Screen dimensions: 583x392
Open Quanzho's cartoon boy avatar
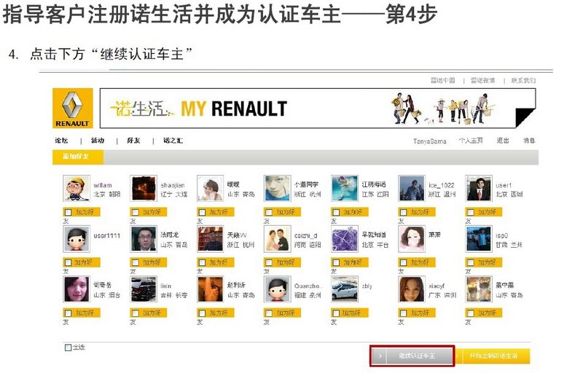tap(278, 289)
